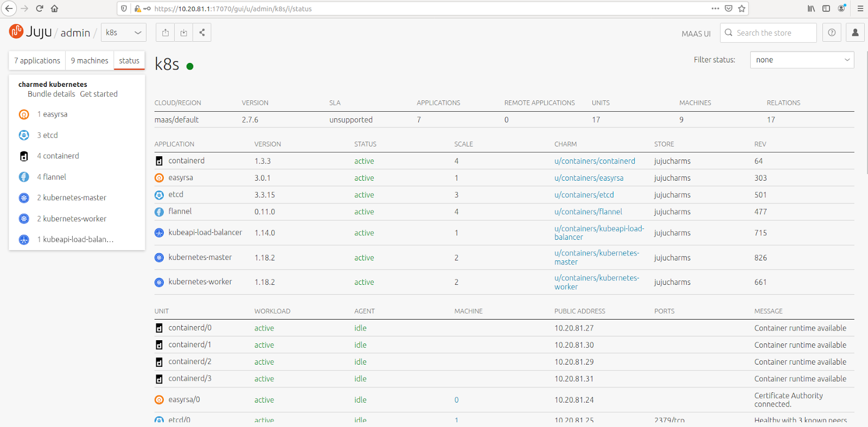Click containerd/2 unit row name
Viewport: 868px width, 427px height.
190,361
